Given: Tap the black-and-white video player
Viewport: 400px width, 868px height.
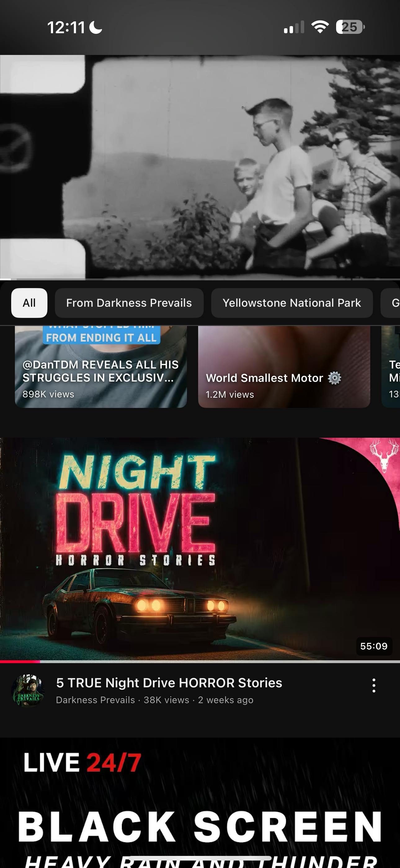Looking at the screenshot, I should (x=200, y=167).
